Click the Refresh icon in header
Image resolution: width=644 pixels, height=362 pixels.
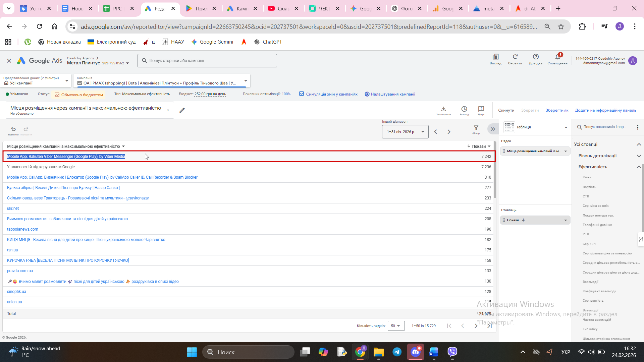coord(515,57)
